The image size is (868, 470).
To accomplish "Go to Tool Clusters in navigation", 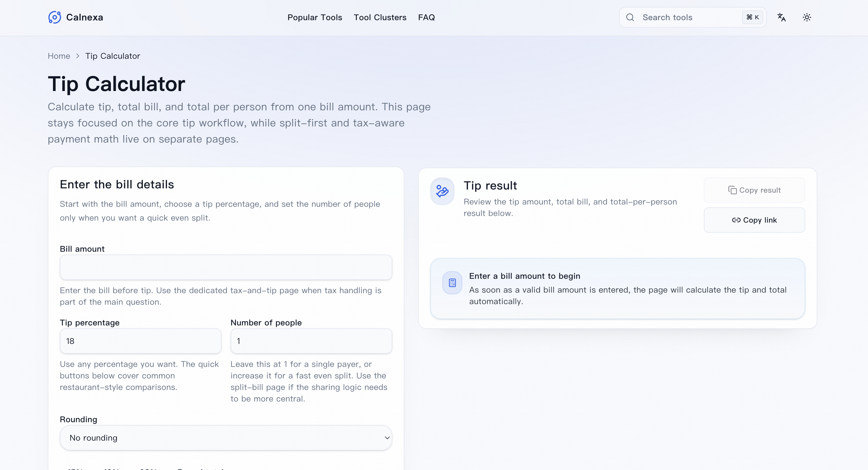I will [380, 17].
